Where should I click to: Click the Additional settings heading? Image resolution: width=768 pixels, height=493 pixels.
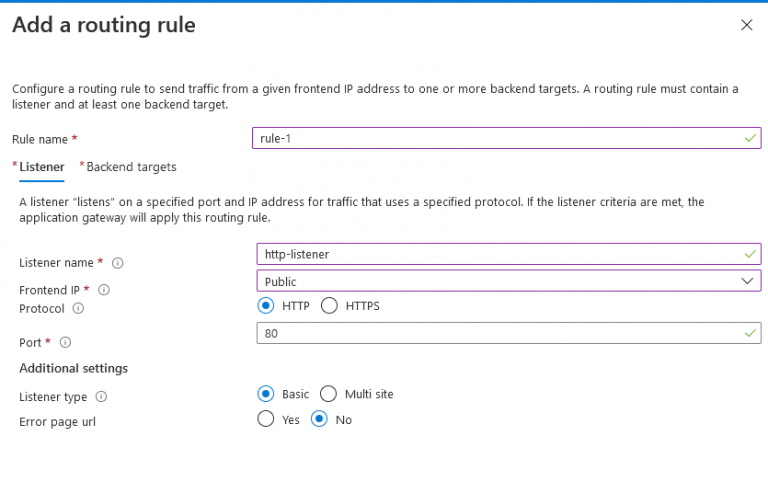[74, 369]
